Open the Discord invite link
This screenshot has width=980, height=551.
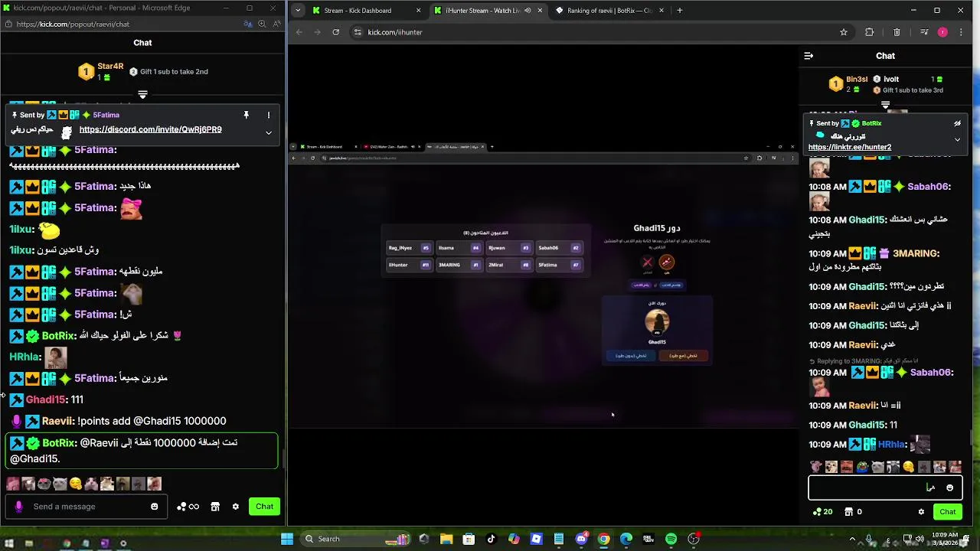click(150, 129)
